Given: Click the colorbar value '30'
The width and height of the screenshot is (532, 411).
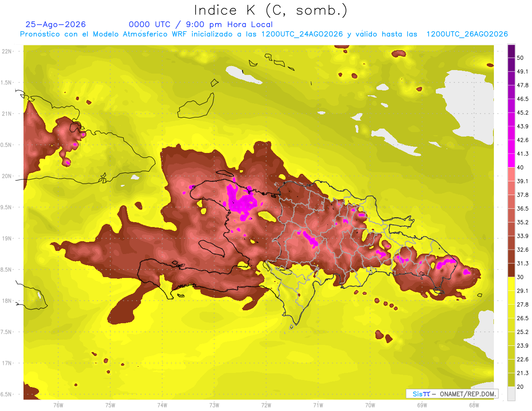Looking at the screenshot, I should tap(520, 277).
